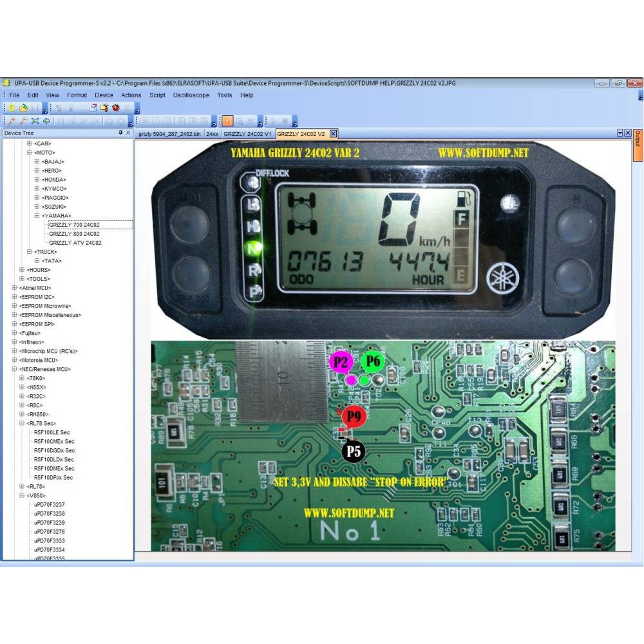Viewport: 644px width, 644px height.
Task: Click the greyed-out paste icon
Action: (x=70, y=108)
